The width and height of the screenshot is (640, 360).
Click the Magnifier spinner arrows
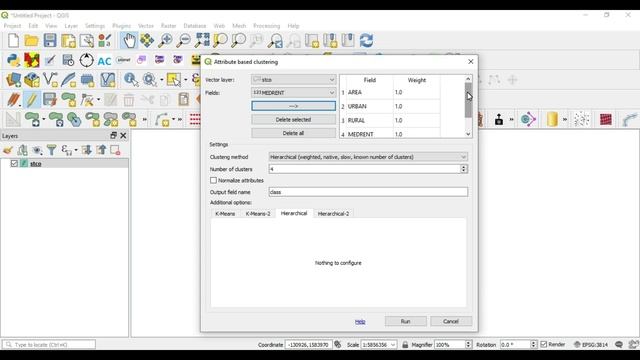[469, 344]
